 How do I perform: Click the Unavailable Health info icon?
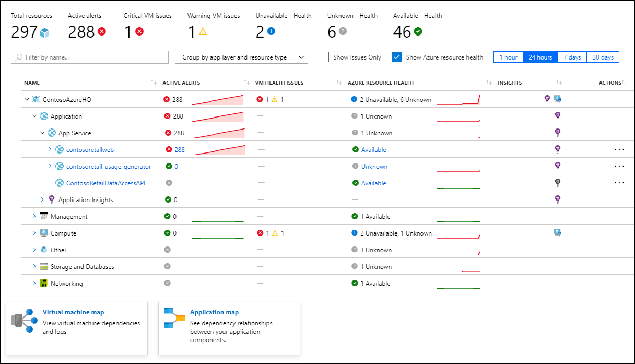tap(271, 32)
